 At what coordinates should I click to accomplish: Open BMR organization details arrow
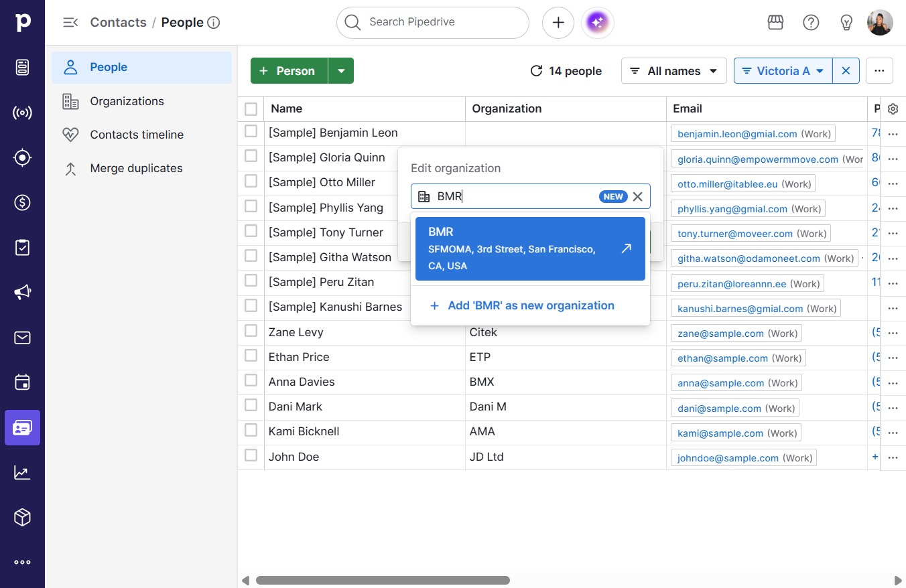627,248
